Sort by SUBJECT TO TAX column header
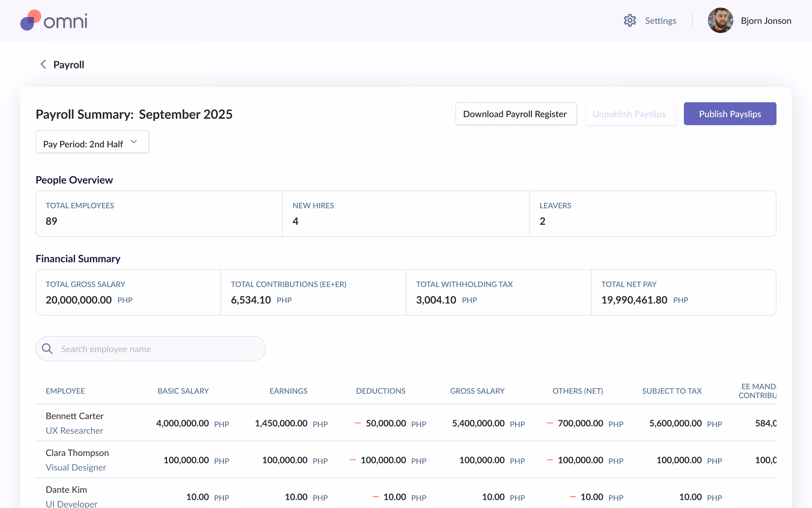 (672, 391)
